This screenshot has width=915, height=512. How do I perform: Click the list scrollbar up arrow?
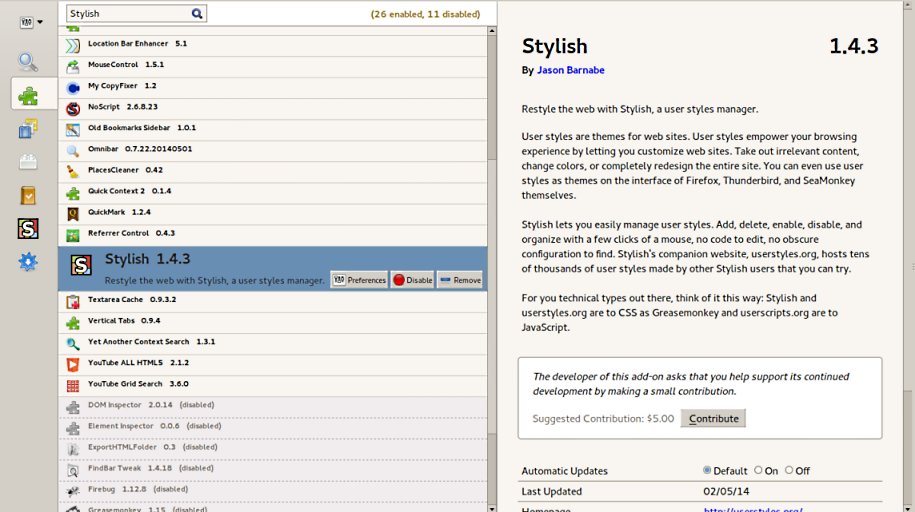(492, 30)
